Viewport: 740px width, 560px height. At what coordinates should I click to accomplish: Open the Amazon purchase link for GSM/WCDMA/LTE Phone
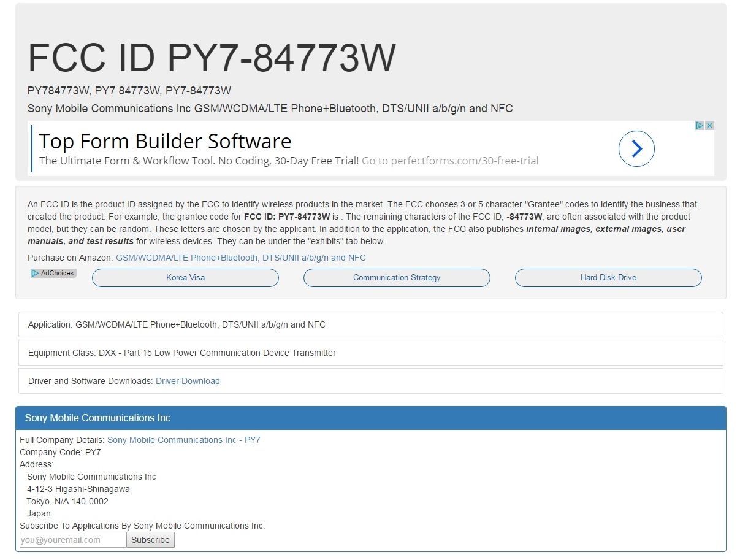click(x=241, y=258)
